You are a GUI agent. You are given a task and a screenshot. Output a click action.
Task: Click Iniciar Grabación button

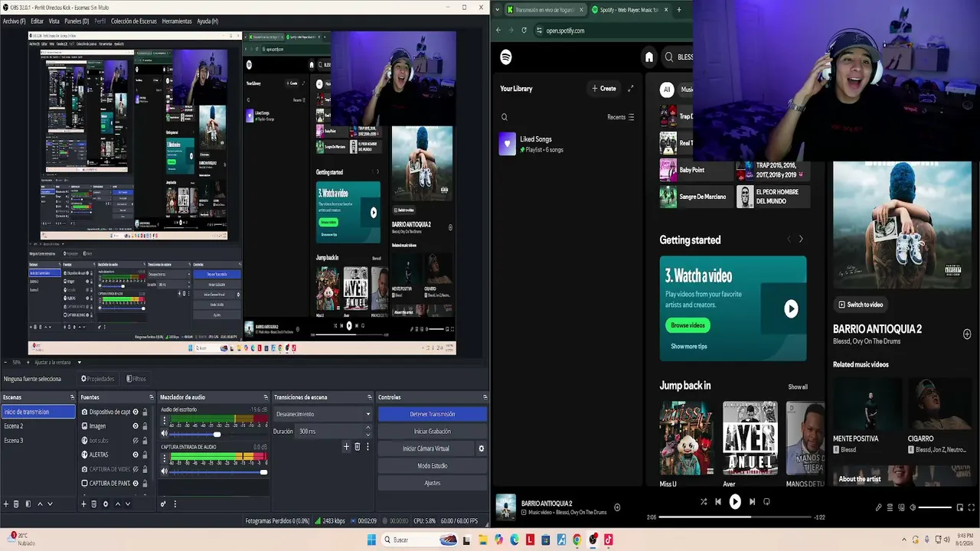tap(433, 431)
